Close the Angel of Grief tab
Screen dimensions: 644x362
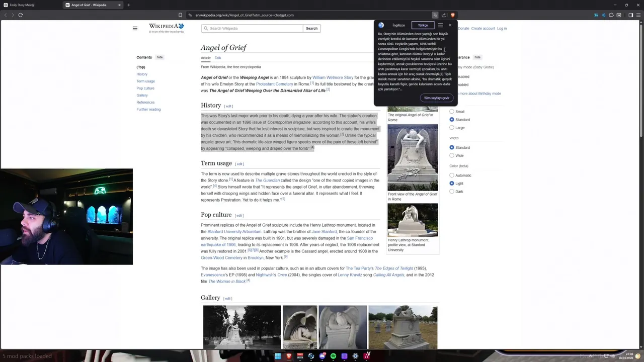click(x=119, y=5)
